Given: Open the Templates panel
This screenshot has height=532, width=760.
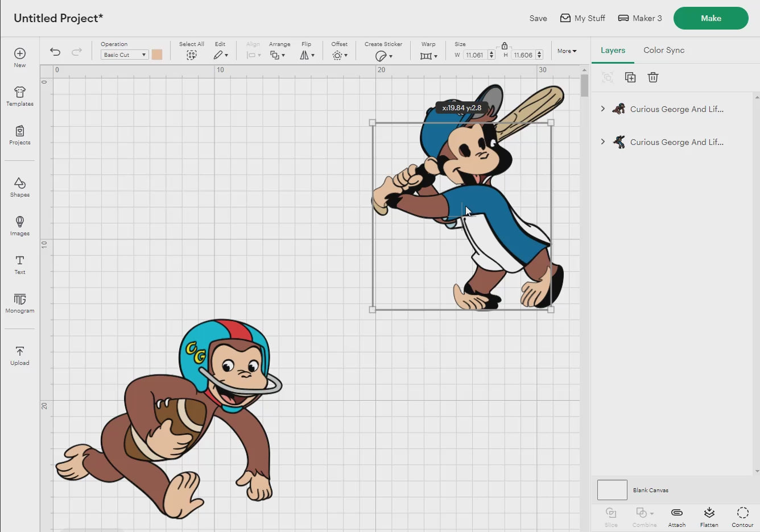Looking at the screenshot, I should (x=20, y=96).
